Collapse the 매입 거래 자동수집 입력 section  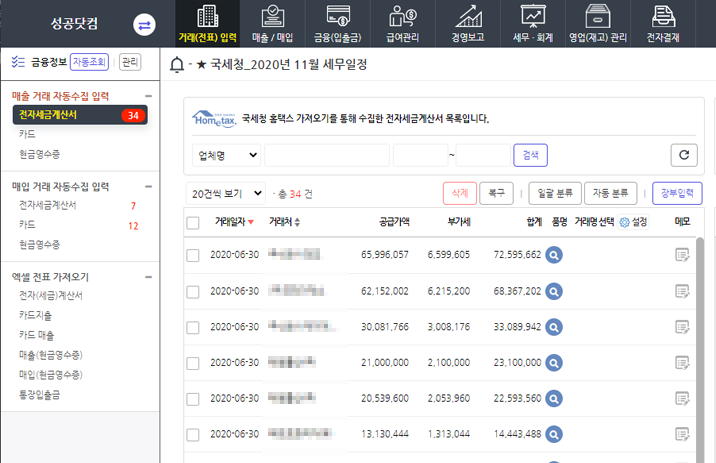[148, 186]
